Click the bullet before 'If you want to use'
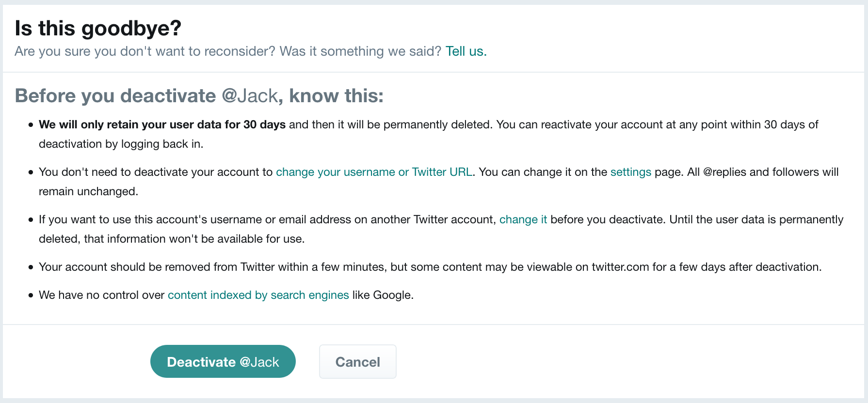 [x=31, y=220]
